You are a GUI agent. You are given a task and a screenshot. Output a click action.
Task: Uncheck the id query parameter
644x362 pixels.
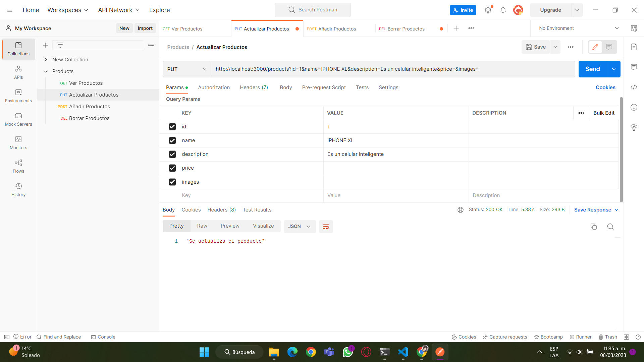pos(172,127)
